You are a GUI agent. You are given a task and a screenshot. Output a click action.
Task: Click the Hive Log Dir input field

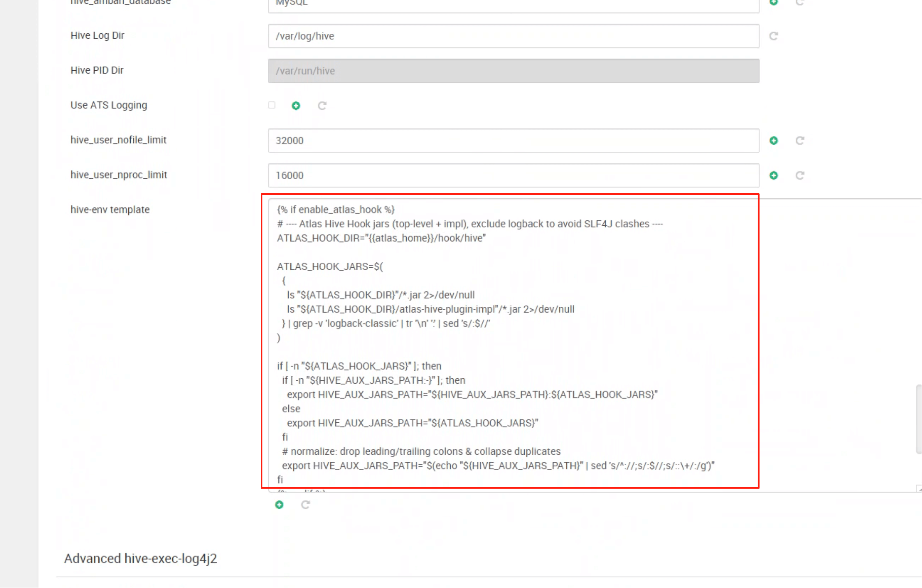(x=513, y=36)
